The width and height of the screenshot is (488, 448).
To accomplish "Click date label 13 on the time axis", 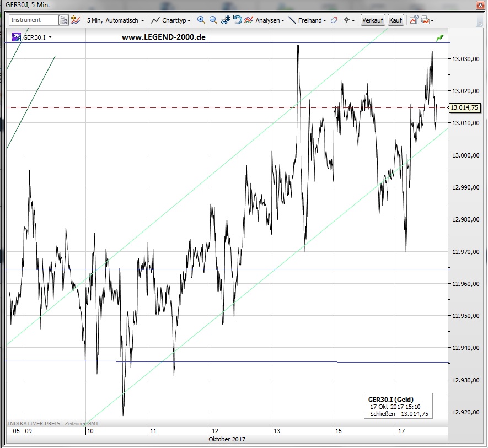I will point(277,431).
